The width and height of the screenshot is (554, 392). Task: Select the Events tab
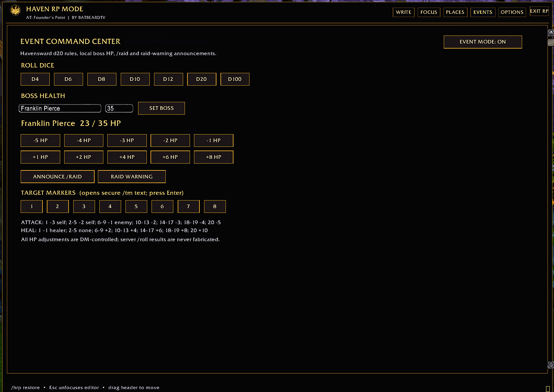[x=483, y=12]
